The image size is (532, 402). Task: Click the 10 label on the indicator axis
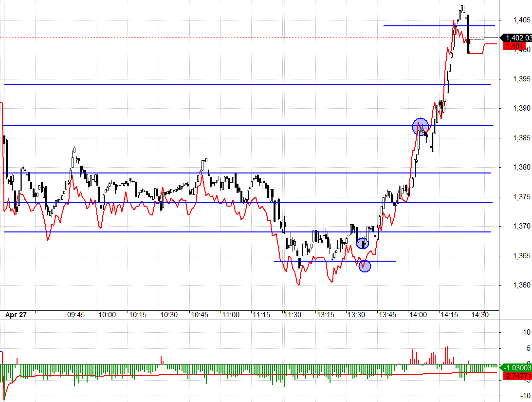tap(526, 332)
